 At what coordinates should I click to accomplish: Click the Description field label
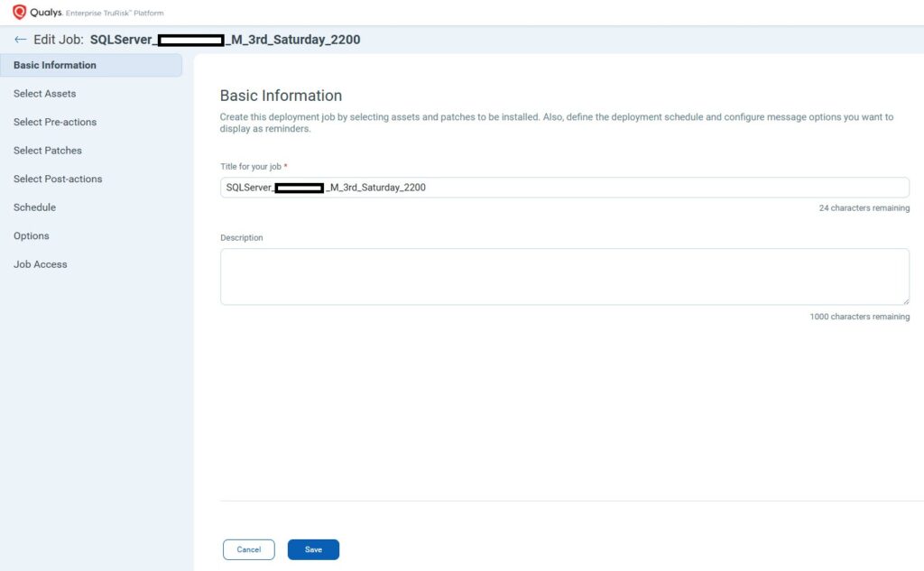click(x=242, y=238)
